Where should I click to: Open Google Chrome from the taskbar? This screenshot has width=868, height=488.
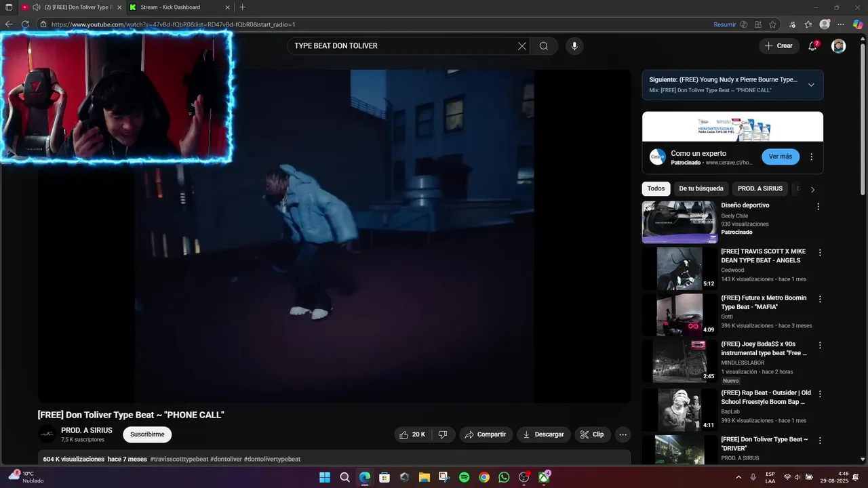(484, 477)
